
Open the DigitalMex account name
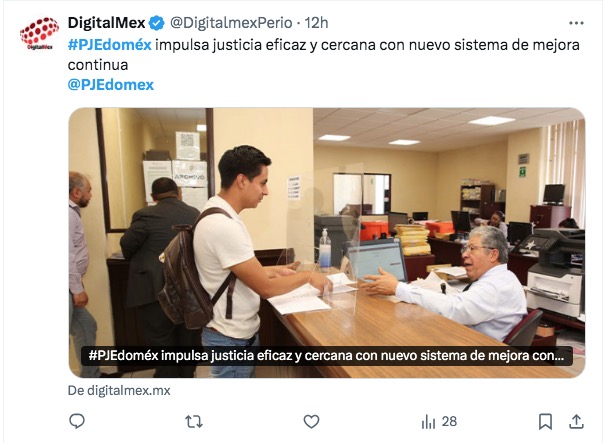(106, 23)
